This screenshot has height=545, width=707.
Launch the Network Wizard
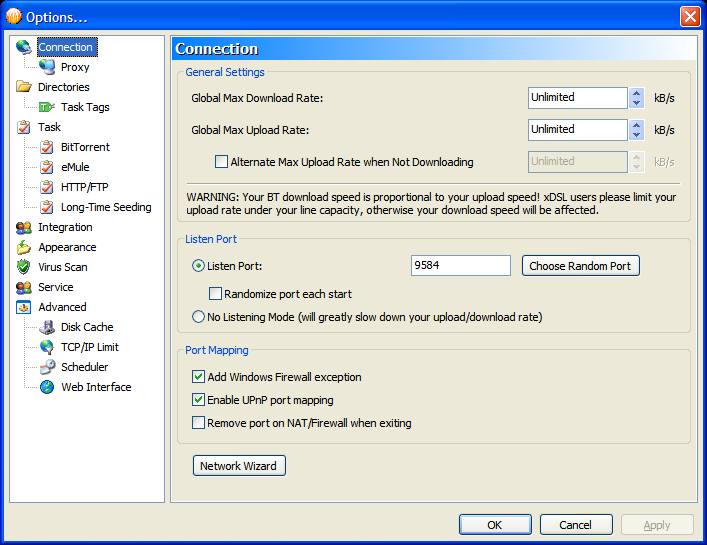tap(239, 466)
